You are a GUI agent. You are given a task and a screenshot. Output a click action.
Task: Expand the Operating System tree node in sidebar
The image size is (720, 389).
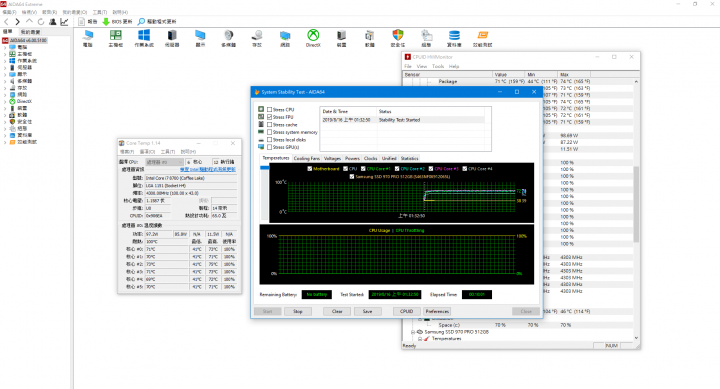tap(5, 61)
